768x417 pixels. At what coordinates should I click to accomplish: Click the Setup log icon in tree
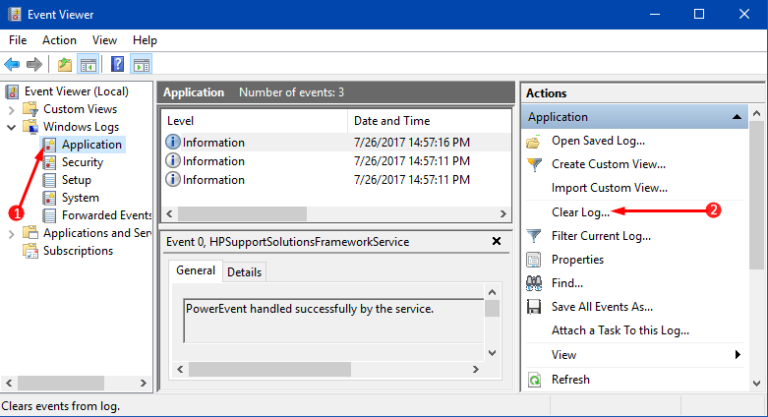(49, 180)
